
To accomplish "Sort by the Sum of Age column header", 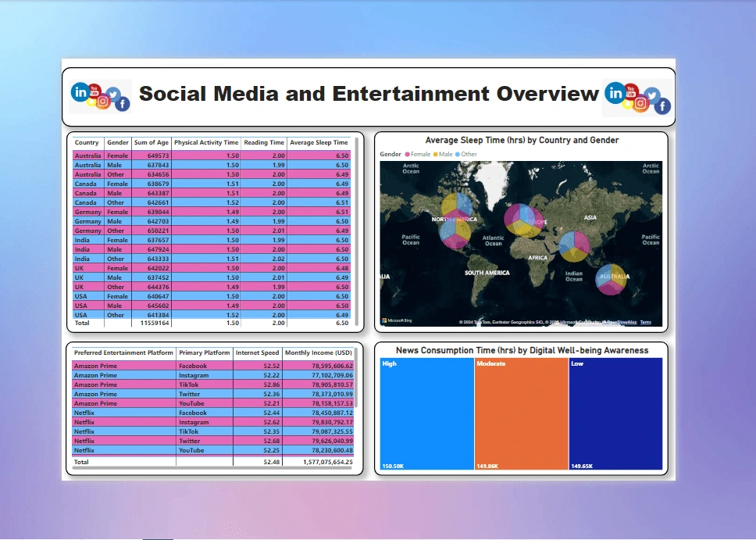I will point(152,142).
